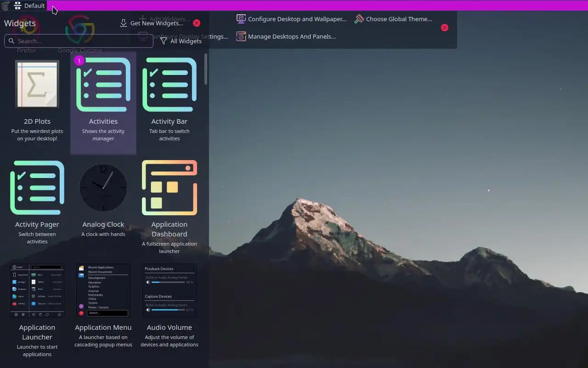Click the application launcher icon in top-left corner
588x368 pixels.
pyautogui.click(x=5, y=6)
